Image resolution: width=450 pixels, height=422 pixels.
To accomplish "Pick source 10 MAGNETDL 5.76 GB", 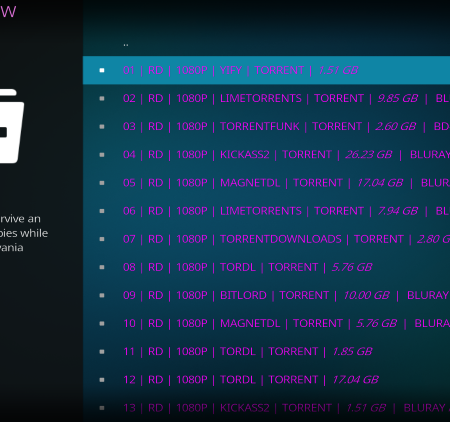I will pos(266,324).
